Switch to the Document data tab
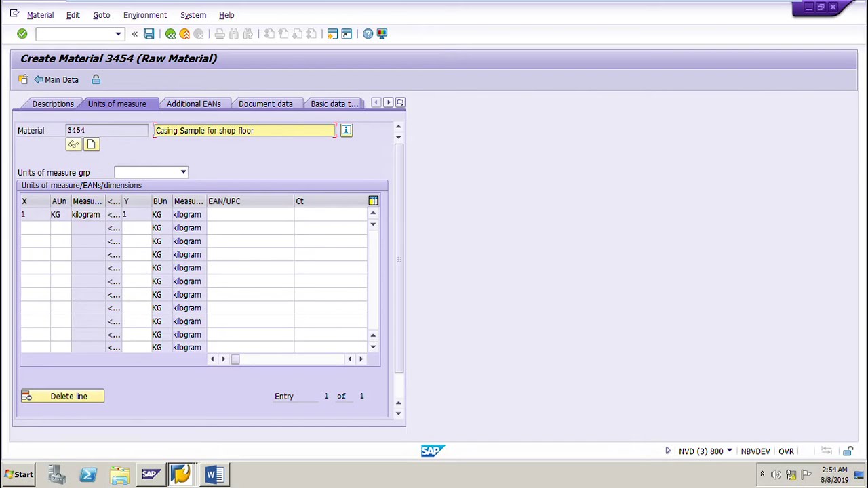This screenshot has height=488, width=868. pos(265,104)
